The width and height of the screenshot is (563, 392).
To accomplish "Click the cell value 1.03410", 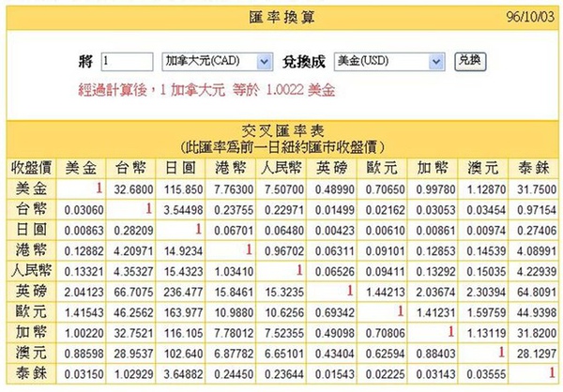I will (234, 272).
